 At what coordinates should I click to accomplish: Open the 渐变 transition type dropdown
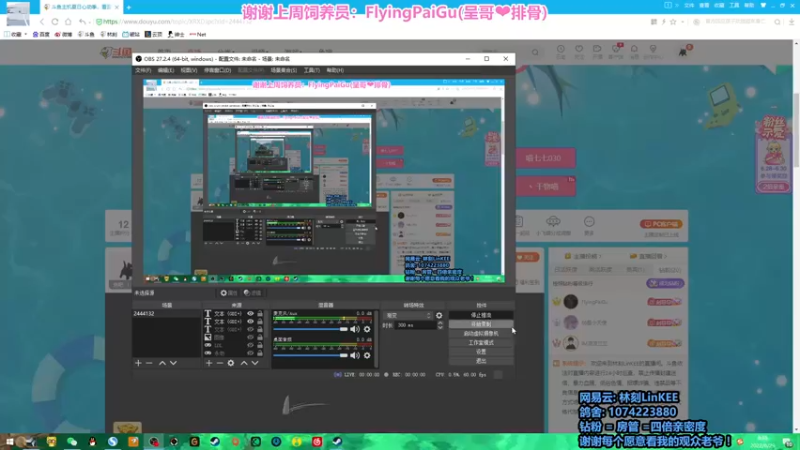[408, 315]
